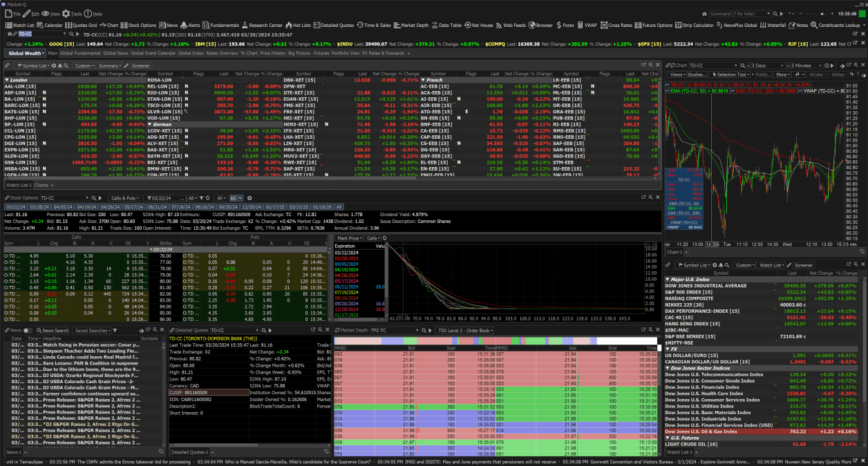Image resolution: width=868 pixels, height=466 pixels.
Task: Open Fundamentals from the toolbar
Action: point(221,25)
